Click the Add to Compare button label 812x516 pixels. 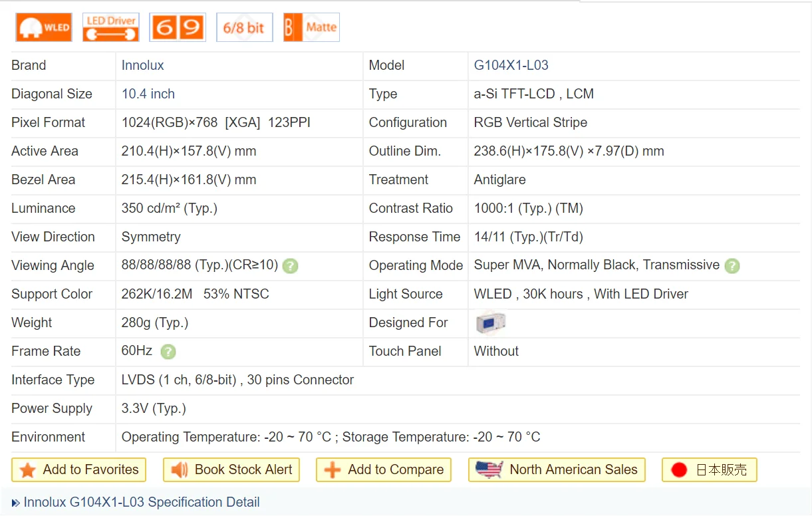[396, 469]
